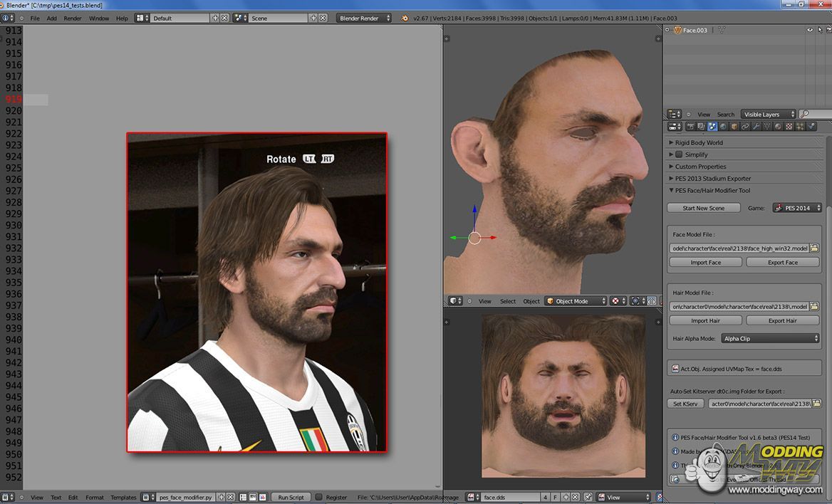Click the Import Face button
The height and width of the screenshot is (504, 832).
pos(705,263)
